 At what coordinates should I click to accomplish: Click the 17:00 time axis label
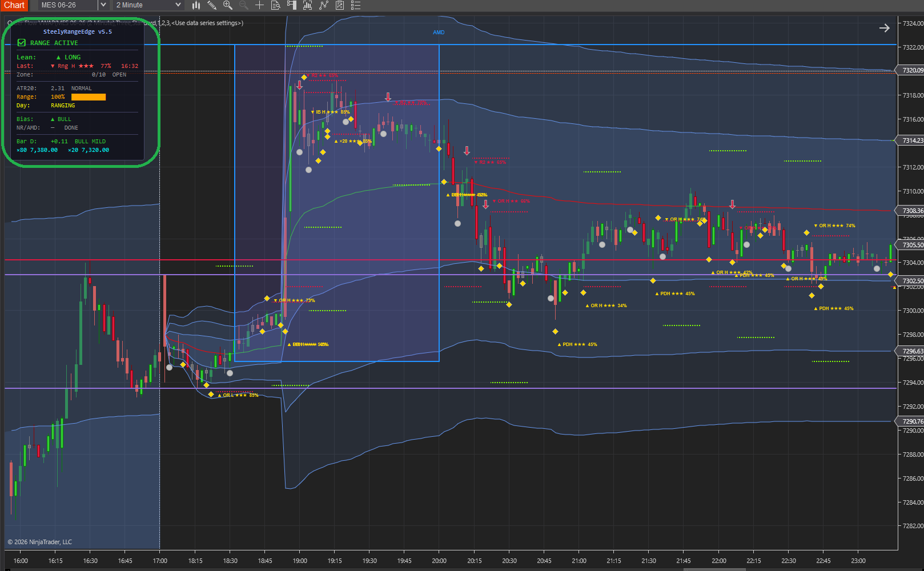pos(160,561)
